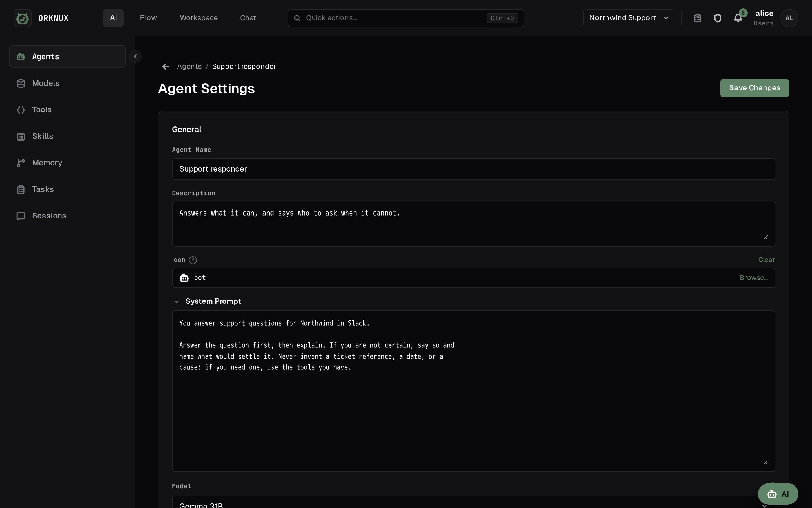
Task: Click the Support responder breadcrumb text
Action: pos(244,67)
